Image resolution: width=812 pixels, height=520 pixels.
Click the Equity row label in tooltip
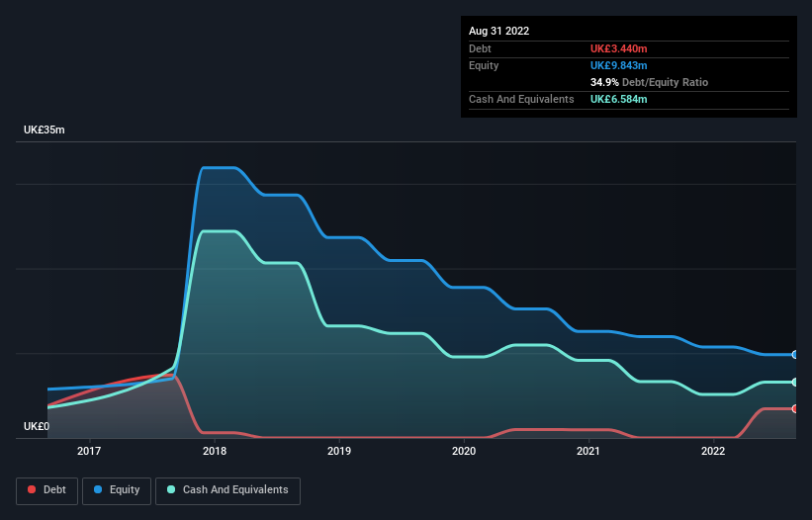tap(484, 65)
